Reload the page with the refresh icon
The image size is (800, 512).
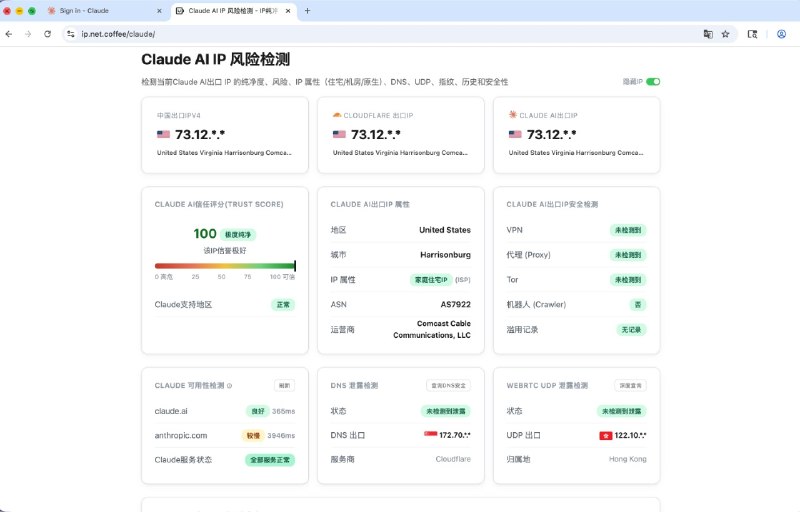pos(47,34)
